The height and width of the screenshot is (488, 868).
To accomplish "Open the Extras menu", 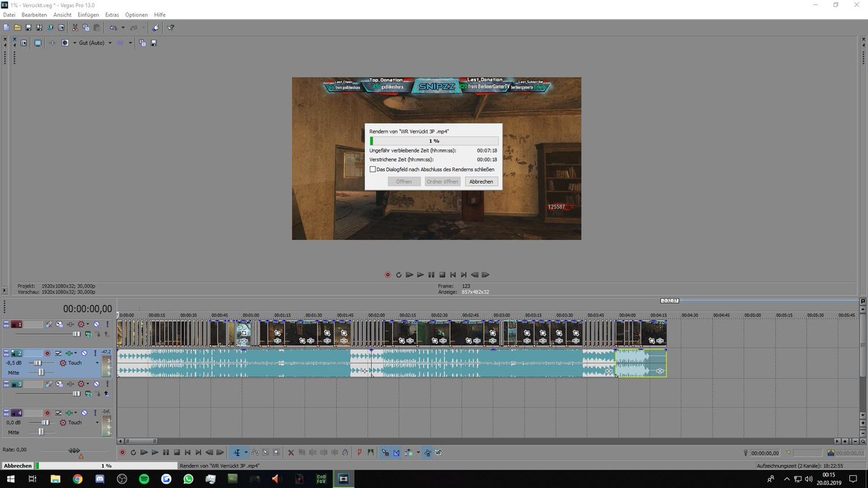I will click(x=111, y=14).
